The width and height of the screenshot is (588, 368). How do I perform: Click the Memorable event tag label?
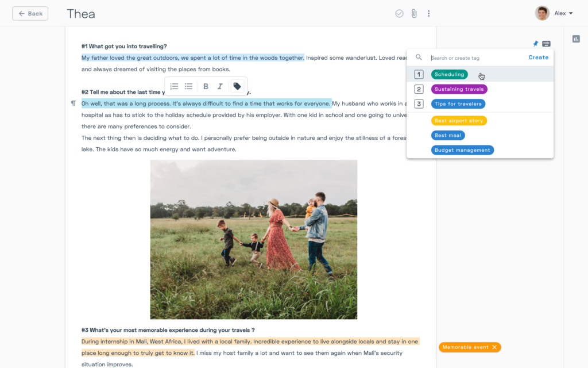[465, 347]
